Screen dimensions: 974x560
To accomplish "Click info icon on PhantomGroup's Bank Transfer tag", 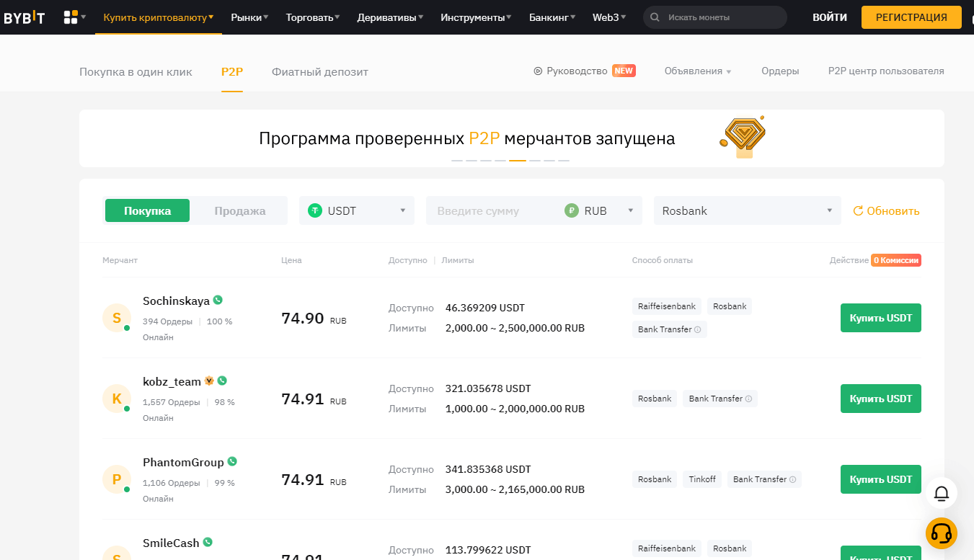I will coord(792,479).
